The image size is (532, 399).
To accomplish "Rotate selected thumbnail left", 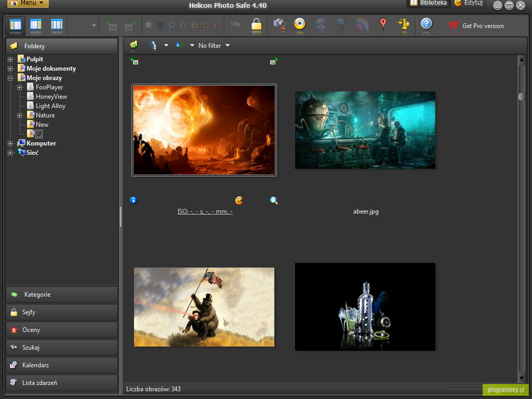I will coord(135,61).
